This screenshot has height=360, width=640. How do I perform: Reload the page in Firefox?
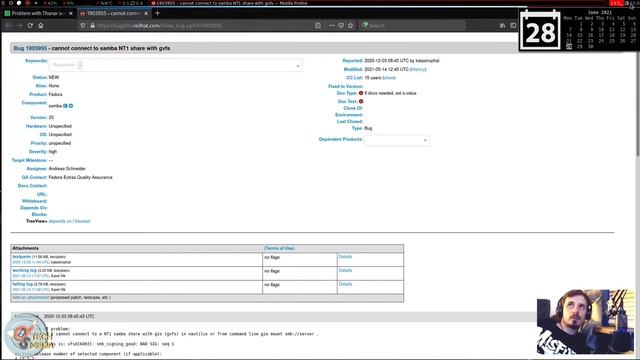[x=30, y=25]
